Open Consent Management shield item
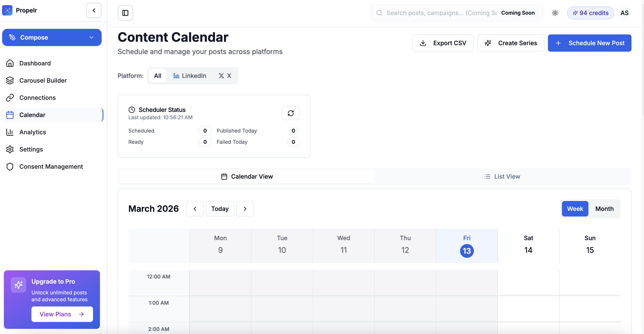 51,167
